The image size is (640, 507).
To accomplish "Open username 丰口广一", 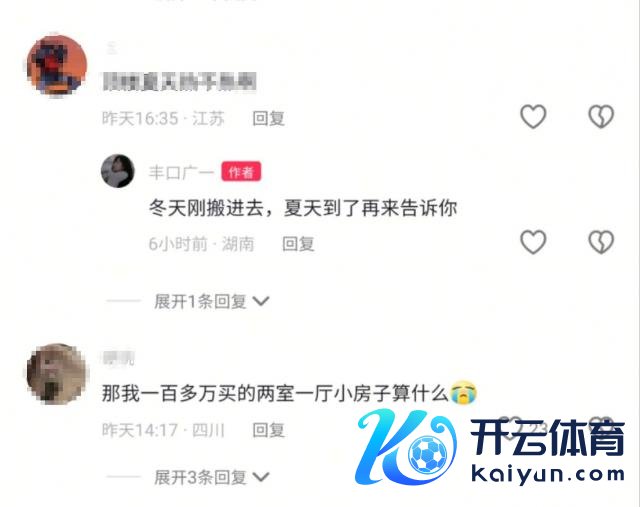I will 181,172.
